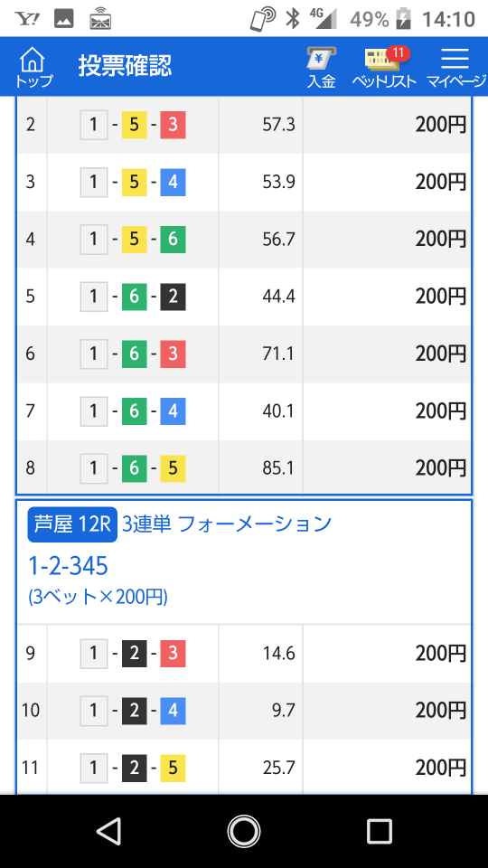488x868 pixels.
Task: Tap the image notification icon in status bar
Action: pos(63,19)
